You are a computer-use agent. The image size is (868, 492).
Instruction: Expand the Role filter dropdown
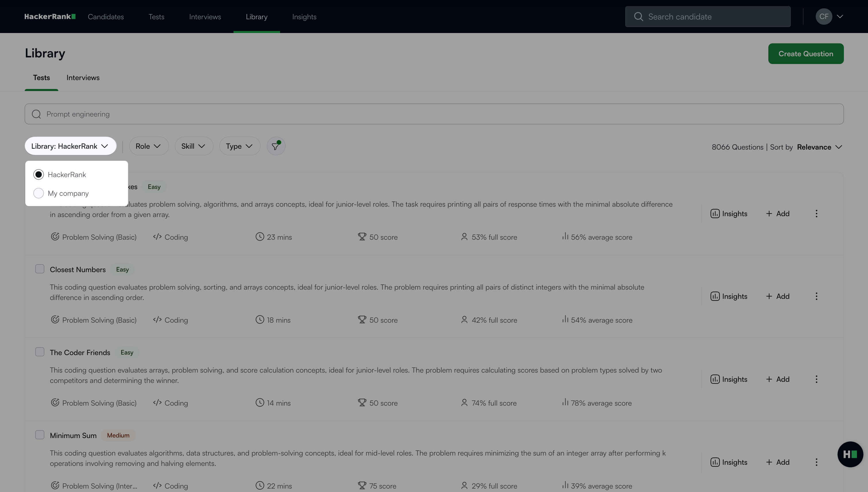point(148,146)
